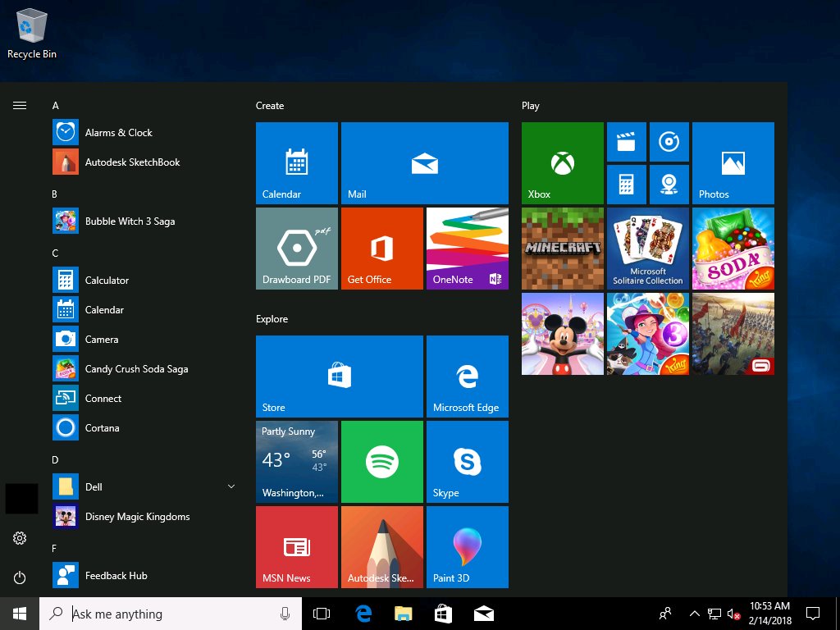This screenshot has height=630, width=840.
Task: Launch the Spotify tile
Action: [382, 462]
